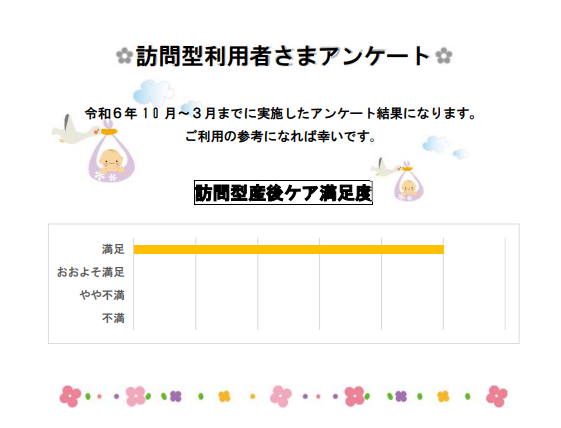The width and height of the screenshot is (561, 428).
Task: Click the yellow 満足 bar in chart
Action: (289, 249)
